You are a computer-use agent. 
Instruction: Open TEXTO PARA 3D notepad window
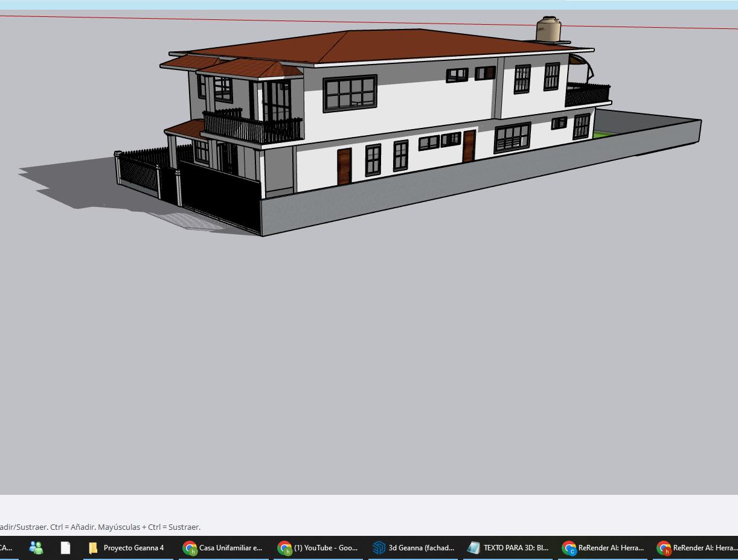[x=508, y=548]
